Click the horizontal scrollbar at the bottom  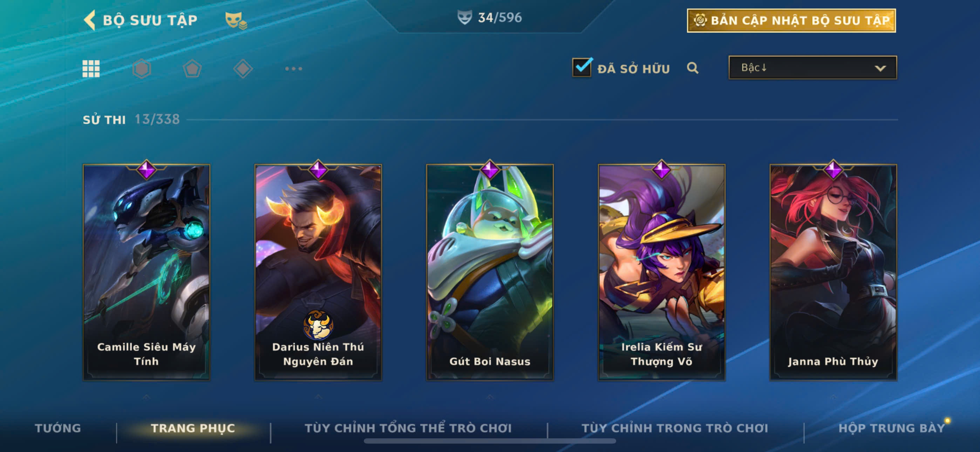tap(490, 441)
